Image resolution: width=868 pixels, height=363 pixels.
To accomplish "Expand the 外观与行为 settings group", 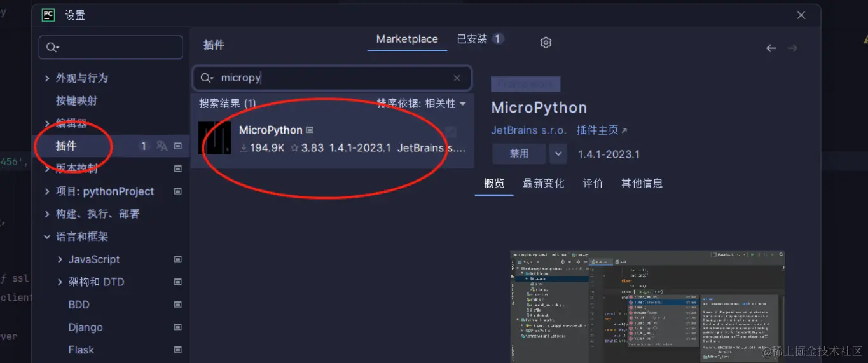I will (x=47, y=78).
